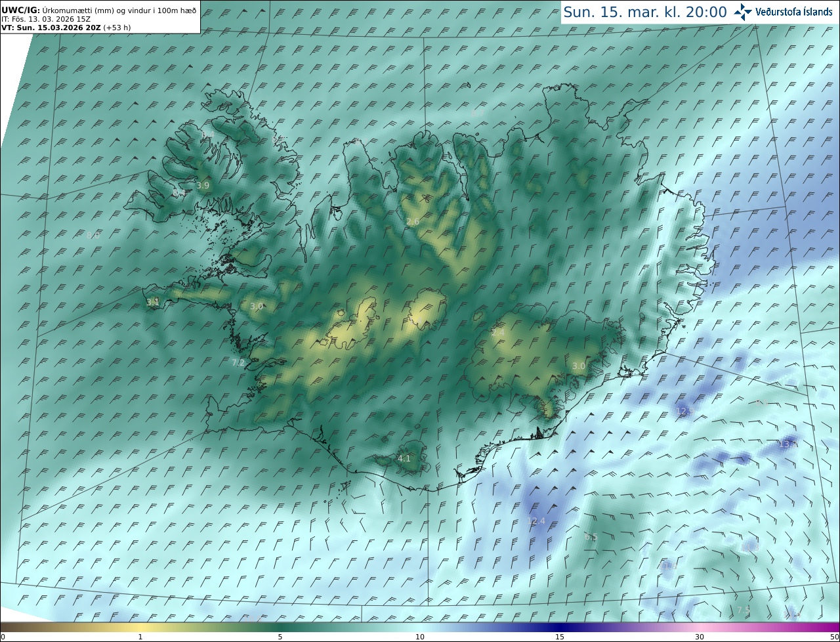Pick the dark green colorbar segment above 5
The image size is (840, 642).
click(x=280, y=627)
